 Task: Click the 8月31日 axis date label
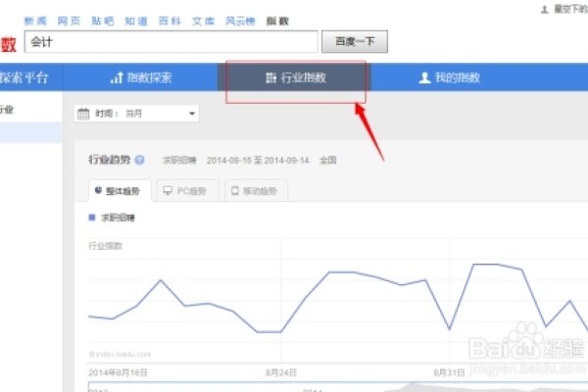[x=449, y=372]
